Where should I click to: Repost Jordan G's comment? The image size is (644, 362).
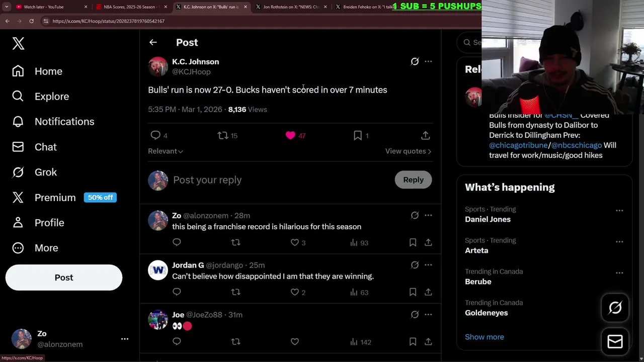click(x=235, y=292)
